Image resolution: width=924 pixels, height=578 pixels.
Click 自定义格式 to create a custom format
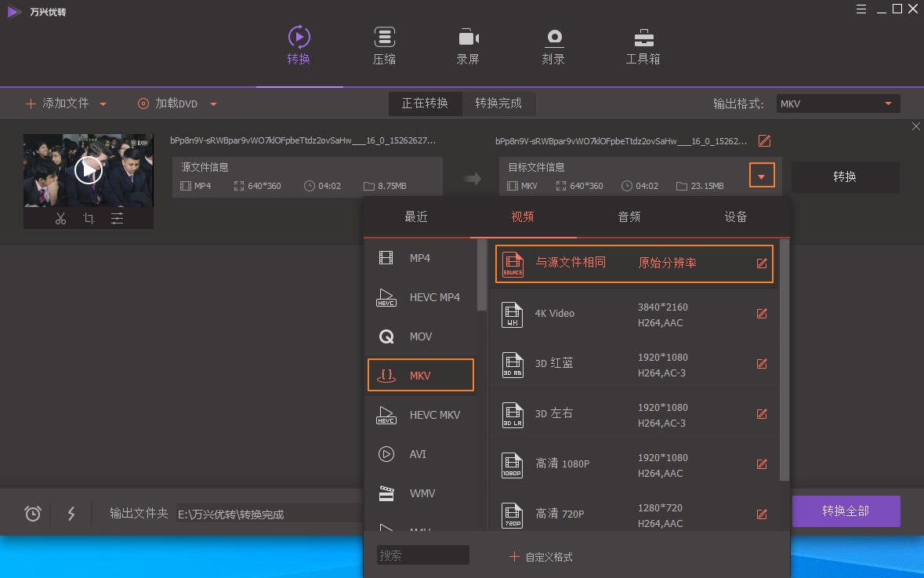pyautogui.click(x=542, y=556)
